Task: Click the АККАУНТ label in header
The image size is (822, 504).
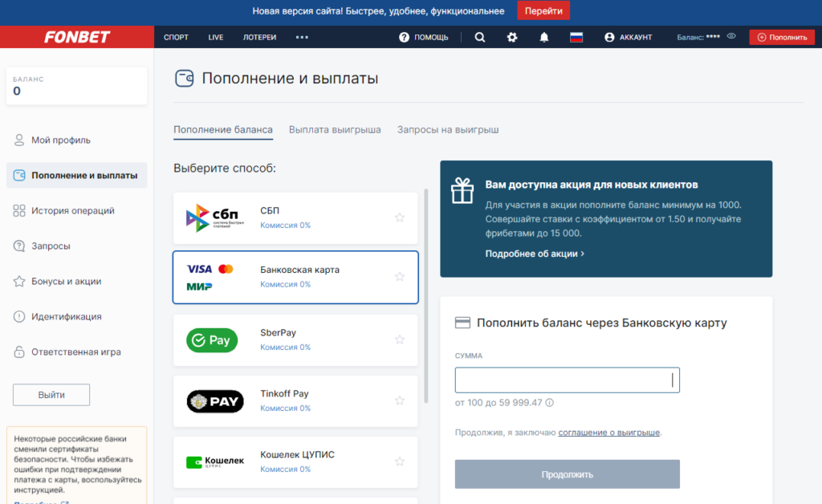Action: 636,37
